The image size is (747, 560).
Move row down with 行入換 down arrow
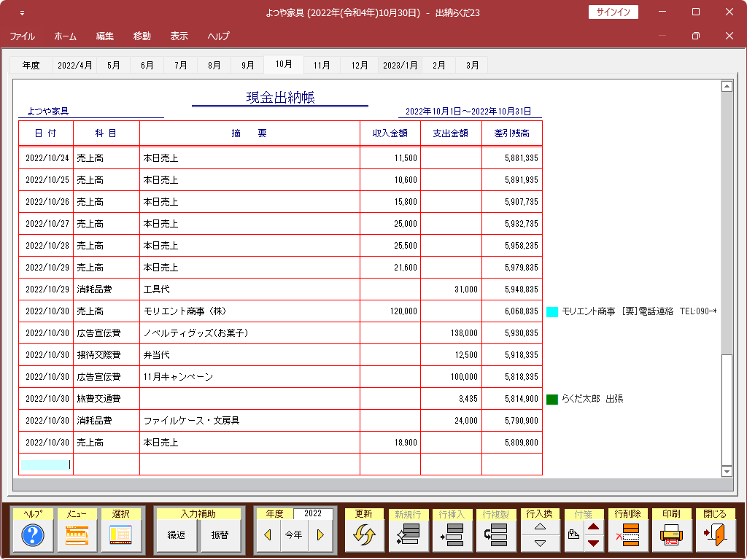pos(540,543)
